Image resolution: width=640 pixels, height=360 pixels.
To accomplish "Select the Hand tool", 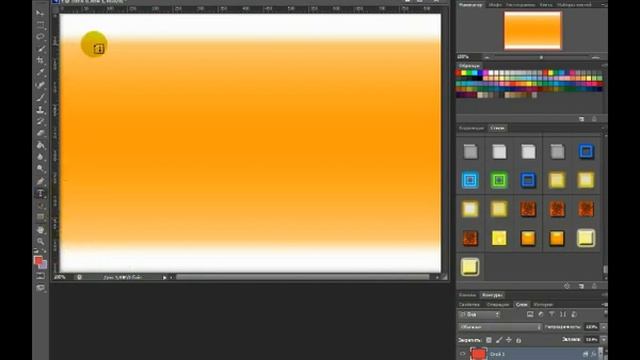I will (40, 230).
